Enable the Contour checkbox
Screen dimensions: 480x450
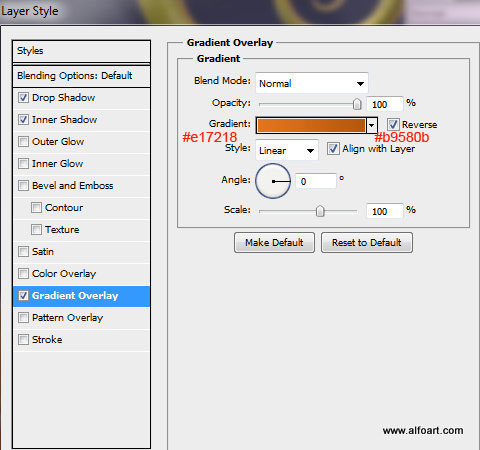(36, 208)
